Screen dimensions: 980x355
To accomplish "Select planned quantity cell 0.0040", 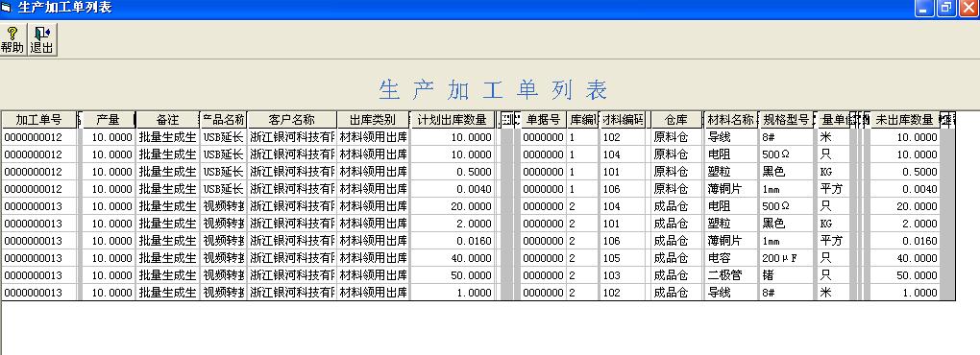I will pyautogui.click(x=453, y=189).
